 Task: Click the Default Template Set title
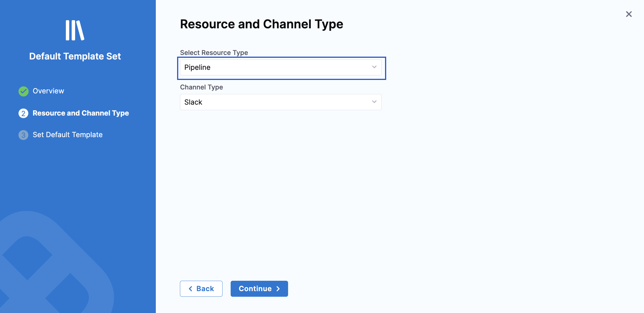click(x=75, y=56)
